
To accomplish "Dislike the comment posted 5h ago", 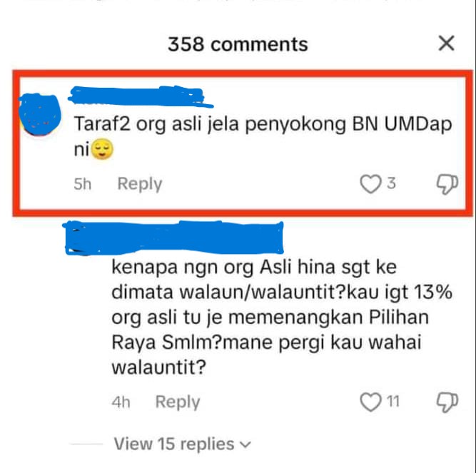I will (447, 184).
